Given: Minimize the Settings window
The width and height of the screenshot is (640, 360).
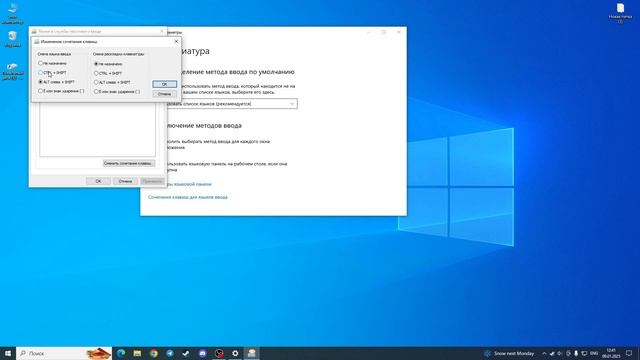Looking at the screenshot, I should tap(369, 32).
